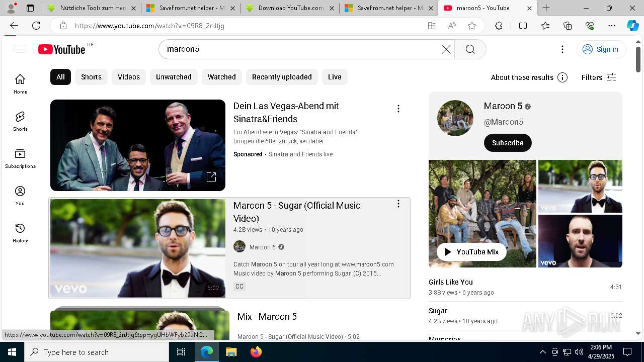Open Shorts in the sidebar
The width and height of the screenshot is (644, 362).
click(20, 121)
